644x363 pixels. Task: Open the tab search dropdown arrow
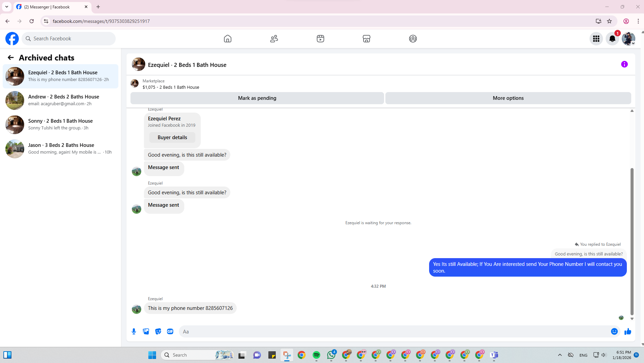coord(7,7)
